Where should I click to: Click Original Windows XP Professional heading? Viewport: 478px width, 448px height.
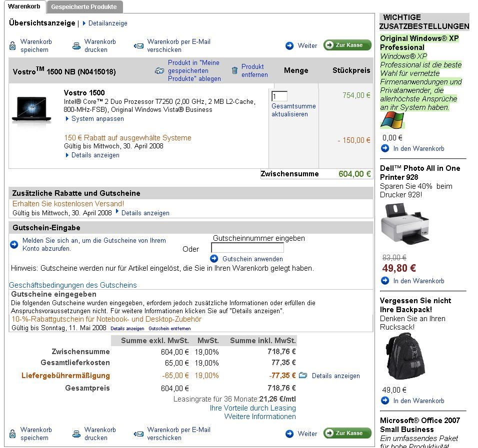point(419,43)
